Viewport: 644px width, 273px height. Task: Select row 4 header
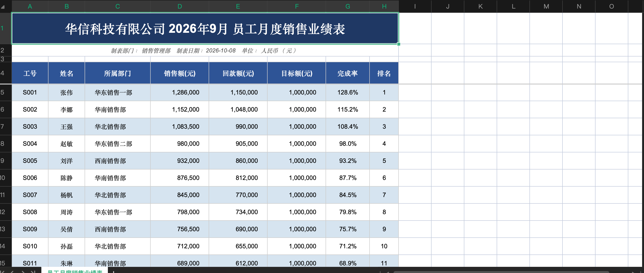click(6, 73)
